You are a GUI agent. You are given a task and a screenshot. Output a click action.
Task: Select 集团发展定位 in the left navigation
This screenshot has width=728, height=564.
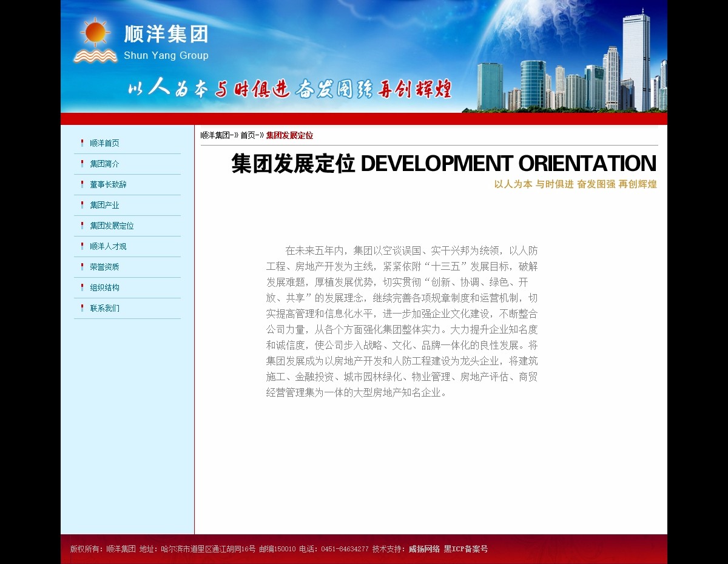(x=112, y=226)
